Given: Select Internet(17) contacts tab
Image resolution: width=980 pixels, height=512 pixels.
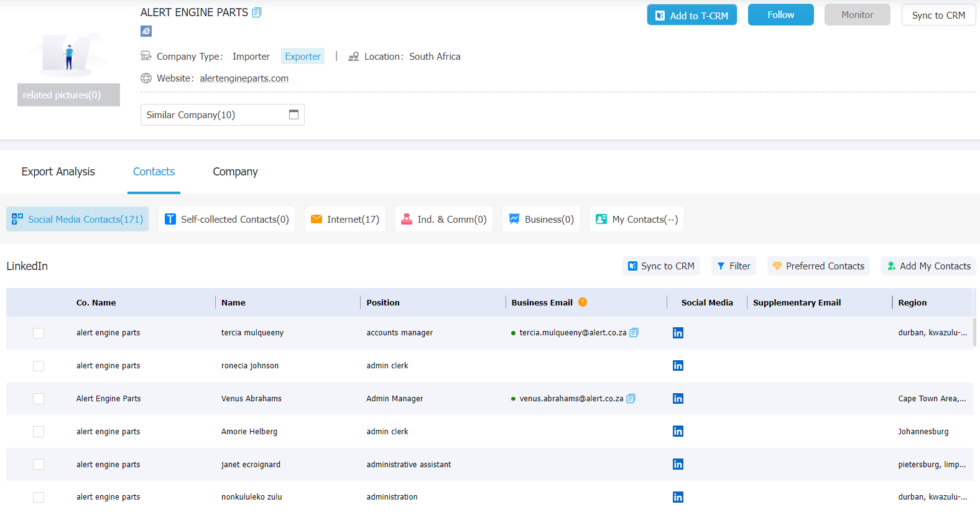Looking at the screenshot, I should tap(345, 219).
